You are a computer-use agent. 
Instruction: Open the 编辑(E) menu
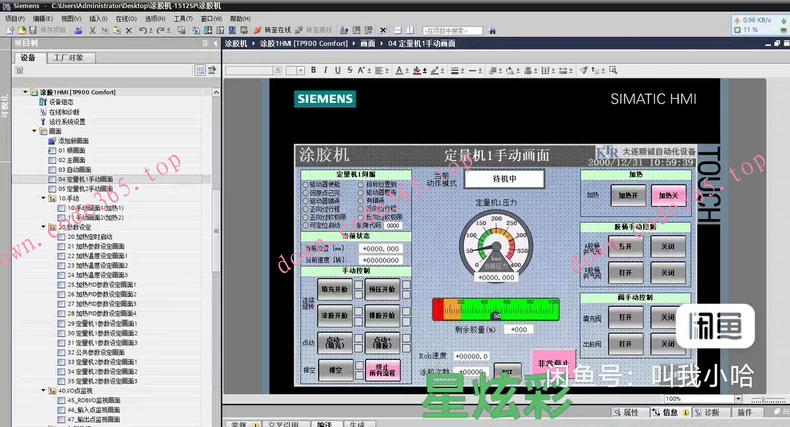[x=42, y=18]
